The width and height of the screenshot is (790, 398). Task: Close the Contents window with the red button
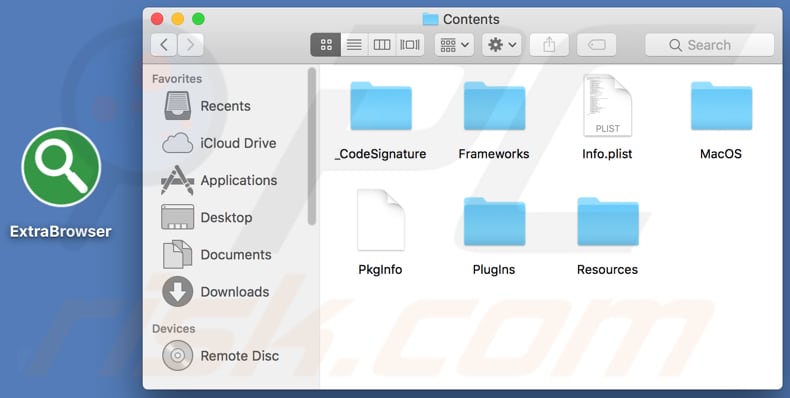coord(157,19)
